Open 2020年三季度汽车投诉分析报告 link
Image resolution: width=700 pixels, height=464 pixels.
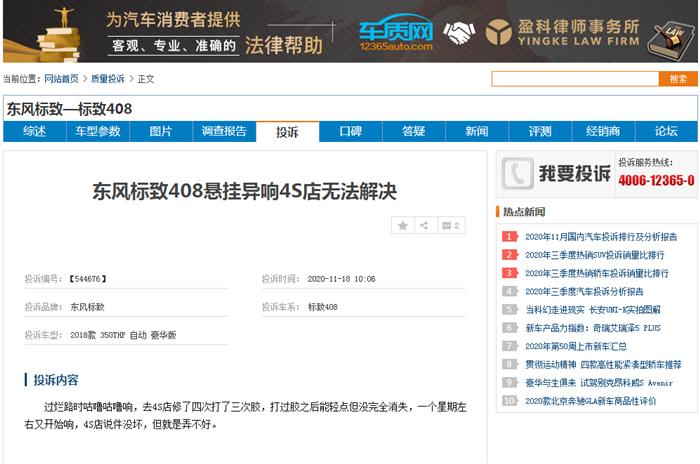click(584, 292)
